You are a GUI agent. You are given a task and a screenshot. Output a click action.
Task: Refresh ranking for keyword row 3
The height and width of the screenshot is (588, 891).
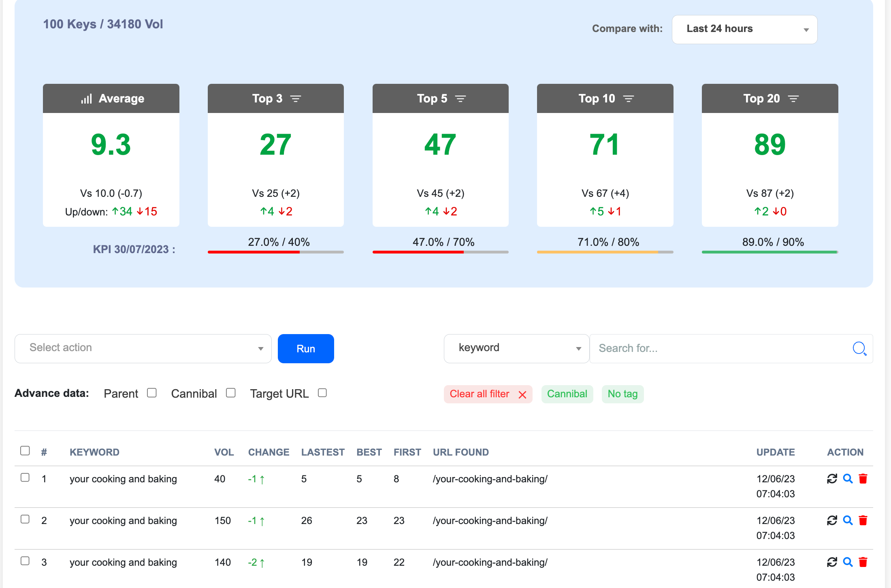[832, 562]
